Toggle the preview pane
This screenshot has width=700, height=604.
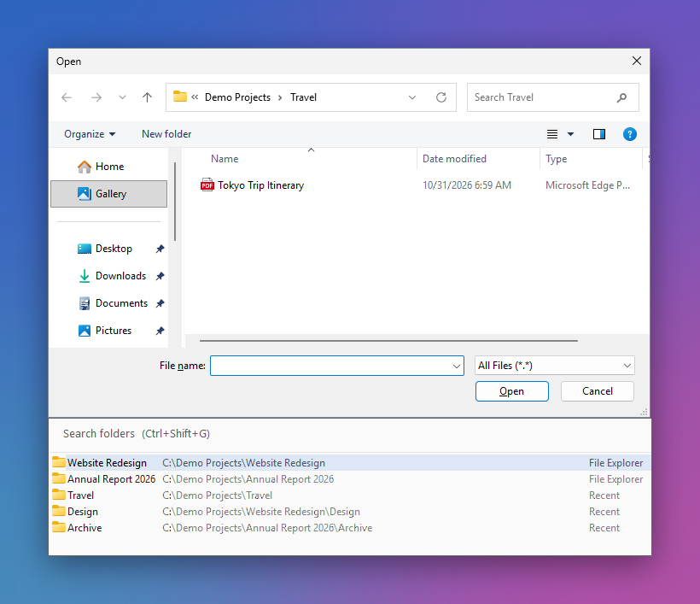[x=599, y=134]
